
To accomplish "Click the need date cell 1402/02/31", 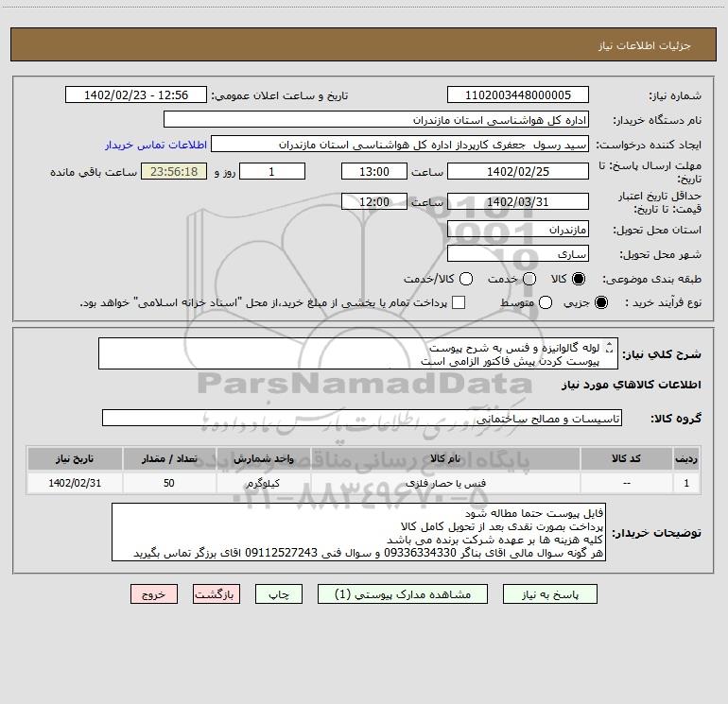I will 75,483.
